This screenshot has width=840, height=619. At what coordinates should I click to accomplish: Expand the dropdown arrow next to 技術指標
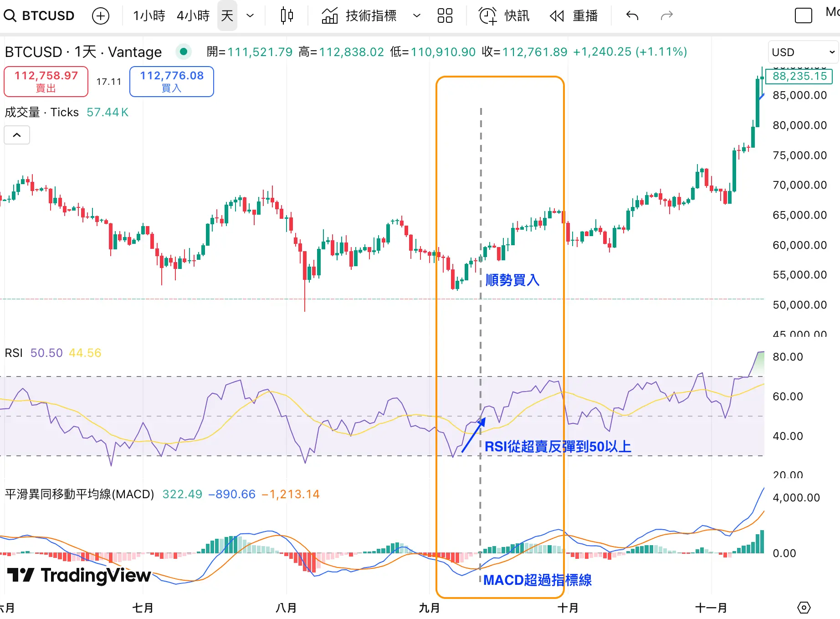click(416, 16)
